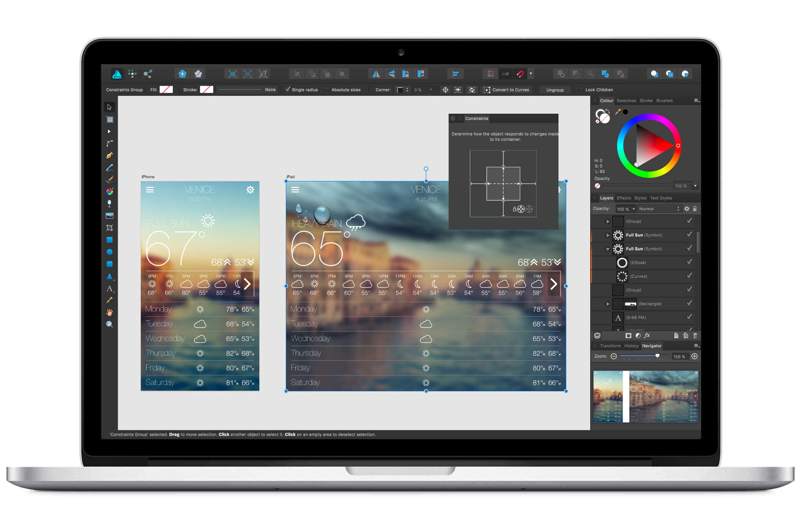Viewport: 802px width, 532px height.
Task: Open the History tab
Action: (x=631, y=346)
